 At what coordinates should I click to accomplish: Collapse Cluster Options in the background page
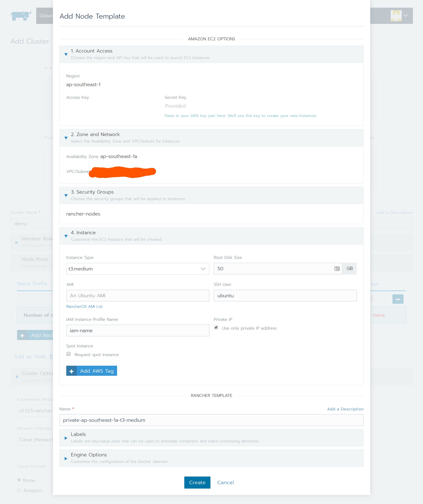(x=17, y=377)
